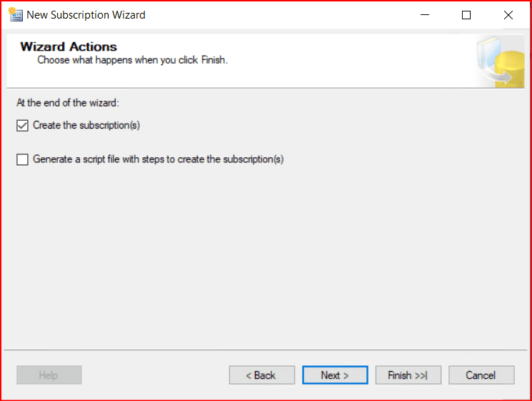Click the empty gray area of the wizard page
Screen dimensions: 532x401
(264, 257)
